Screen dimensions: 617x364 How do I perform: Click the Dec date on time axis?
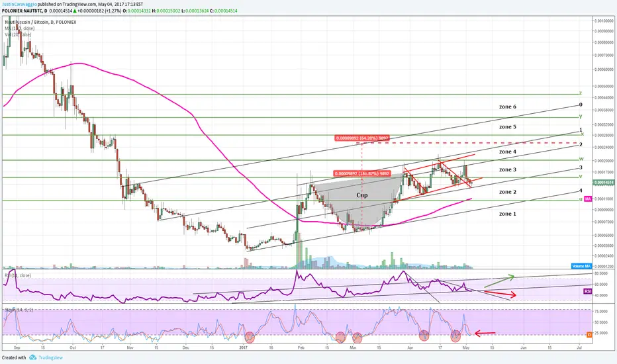click(x=186, y=348)
